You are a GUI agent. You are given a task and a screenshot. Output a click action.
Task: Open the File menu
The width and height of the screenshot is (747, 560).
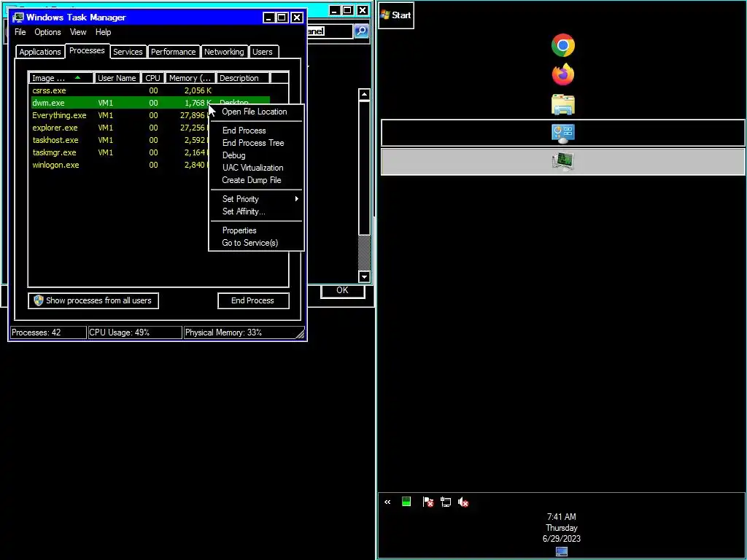click(x=20, y=32)
